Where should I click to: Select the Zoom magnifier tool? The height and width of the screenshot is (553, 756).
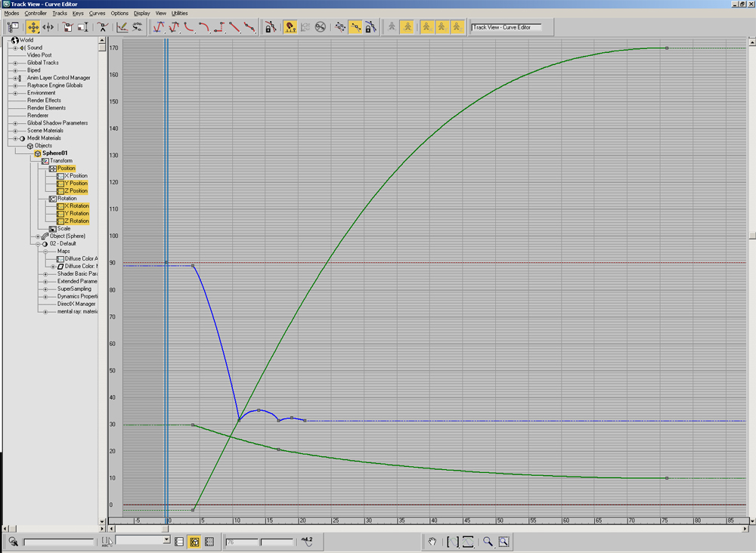[x=488, y=542]
